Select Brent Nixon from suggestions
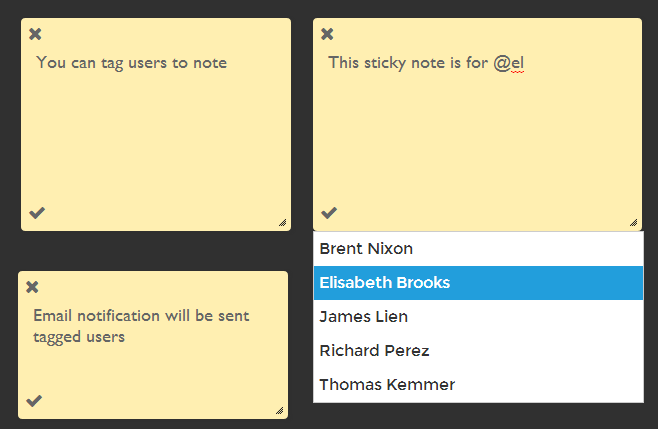Image resolution: width=658 pixels, height=429 pixels. click(x=478, y=249)
